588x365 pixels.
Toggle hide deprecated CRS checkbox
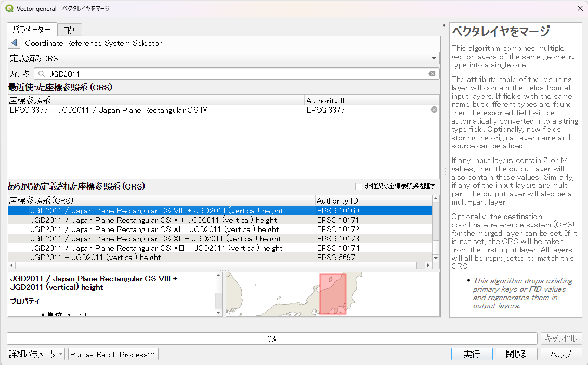click(359, 186)
